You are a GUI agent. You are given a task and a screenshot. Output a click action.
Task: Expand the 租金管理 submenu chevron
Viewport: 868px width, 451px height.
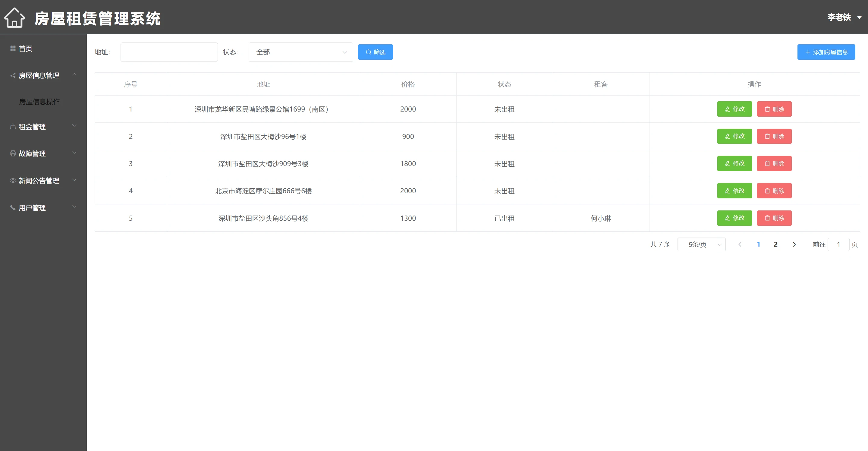pyautogui.click(x=74, y=126)
